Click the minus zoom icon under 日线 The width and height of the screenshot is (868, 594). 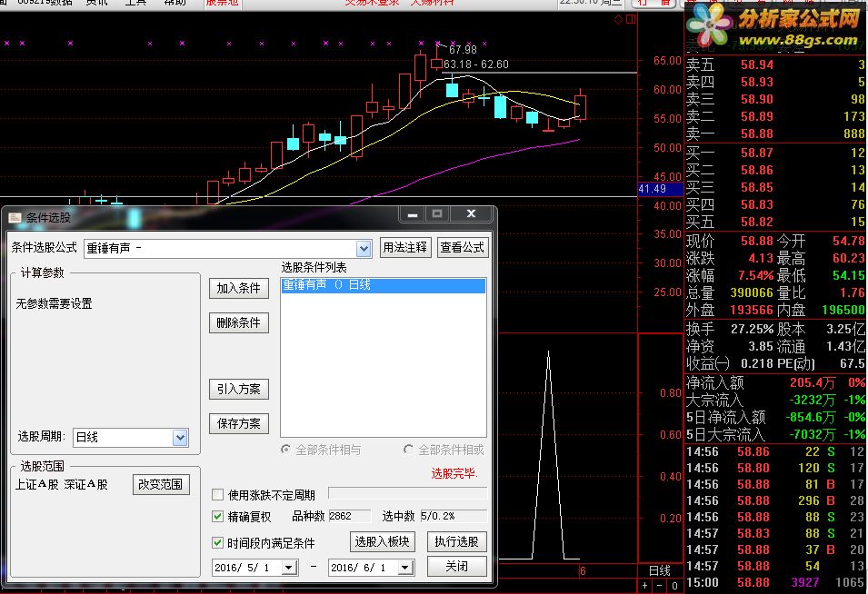pos(659,585)
